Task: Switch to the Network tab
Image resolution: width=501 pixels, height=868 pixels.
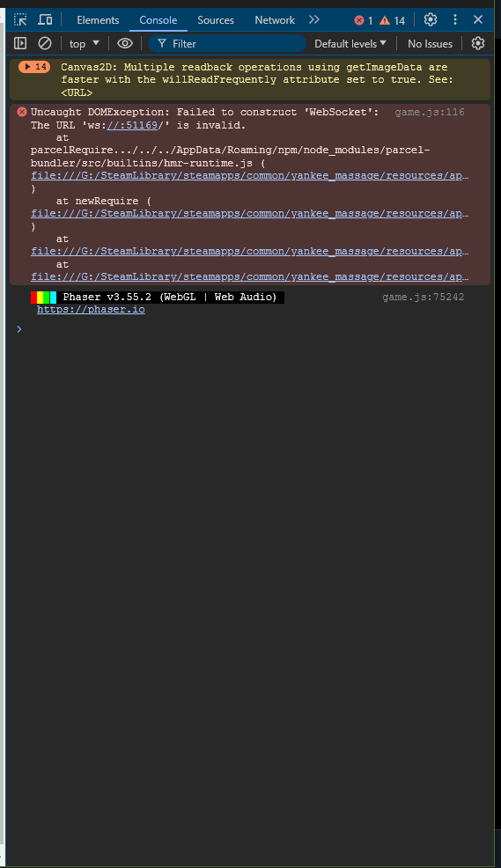Action: [275, 20]
